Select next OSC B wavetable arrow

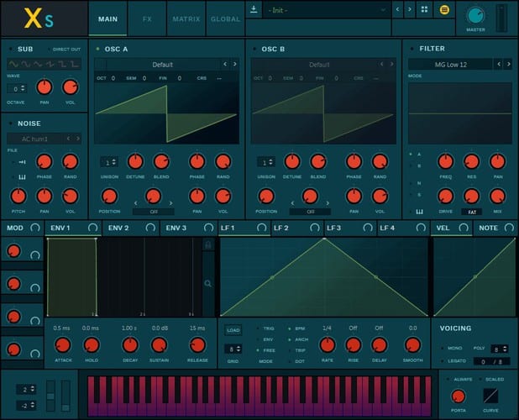pyautogui.click(x=392, y=64)
